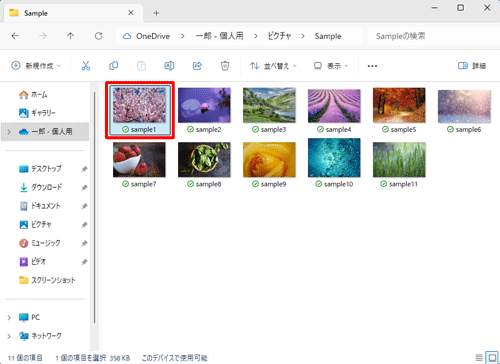This screenshot has width=500, height=364.
Task: Focus the Sampleの検索 search box
Action: 434,36
